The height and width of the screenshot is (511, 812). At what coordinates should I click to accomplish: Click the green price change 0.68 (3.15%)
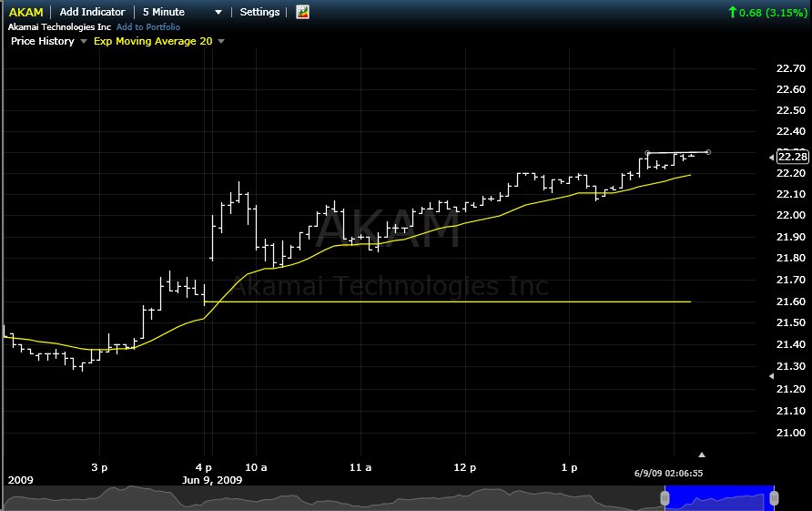coord(767,12)
